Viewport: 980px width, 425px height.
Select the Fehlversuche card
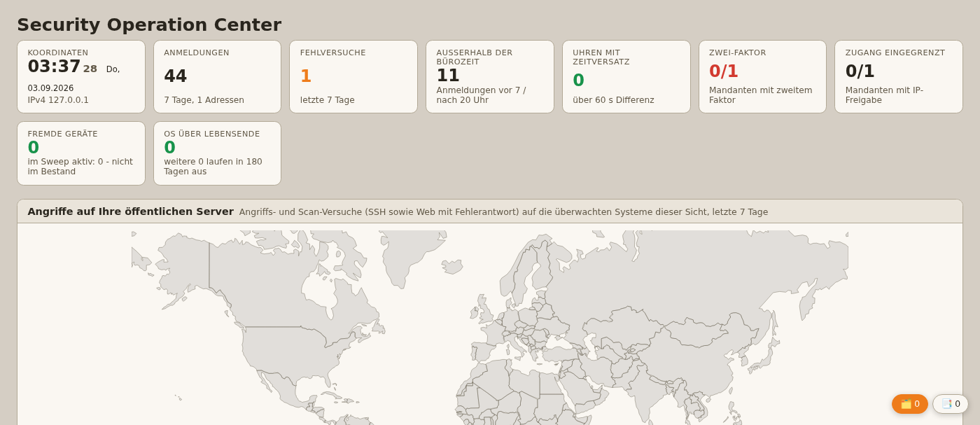[353, 77]
